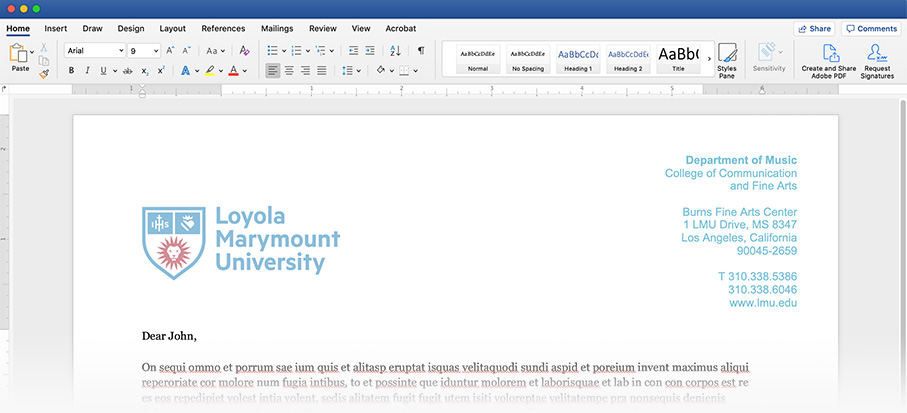
Task: Apply strikethrough formatting
Action: 128,71
